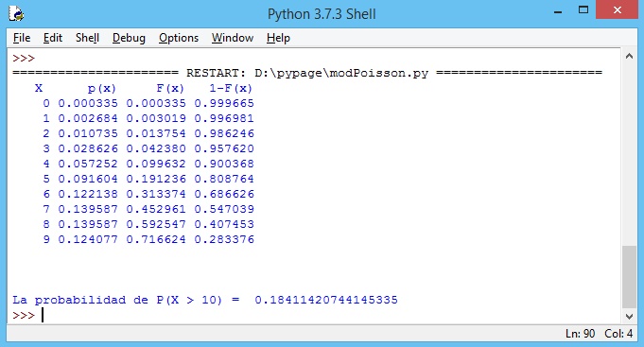Click value 0.452961

(156, 210)
